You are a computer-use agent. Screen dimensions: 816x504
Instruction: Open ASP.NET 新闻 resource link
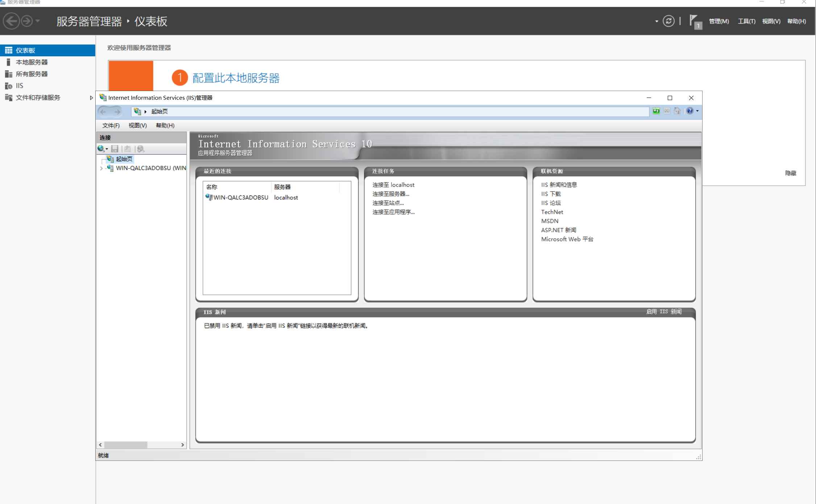pos(559,230)
